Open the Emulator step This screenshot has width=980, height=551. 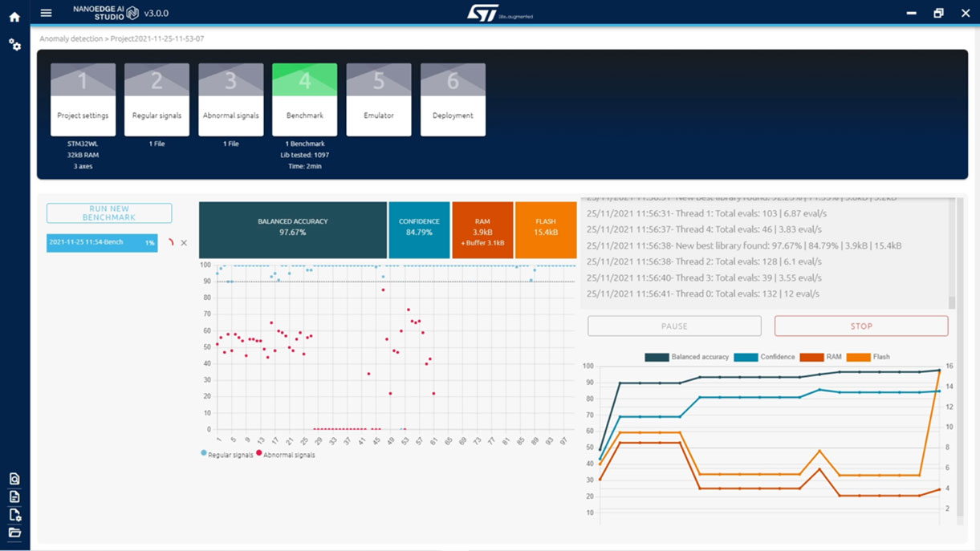point(378,99)
